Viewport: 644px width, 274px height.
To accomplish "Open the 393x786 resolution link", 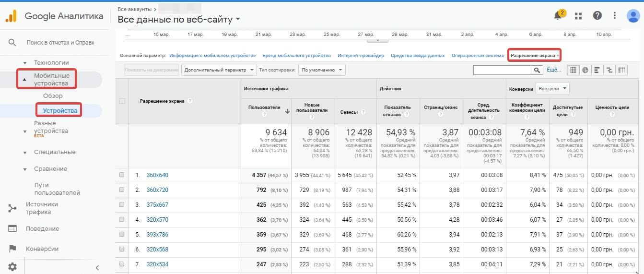I will (x=157, y=235).
